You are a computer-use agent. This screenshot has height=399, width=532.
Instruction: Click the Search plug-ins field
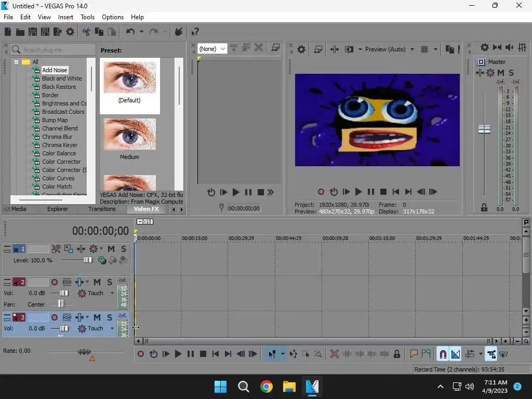(54, 50)
